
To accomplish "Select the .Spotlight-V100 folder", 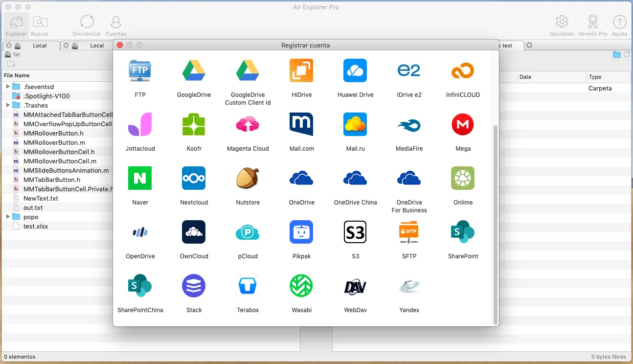I will tap(46, 96).
